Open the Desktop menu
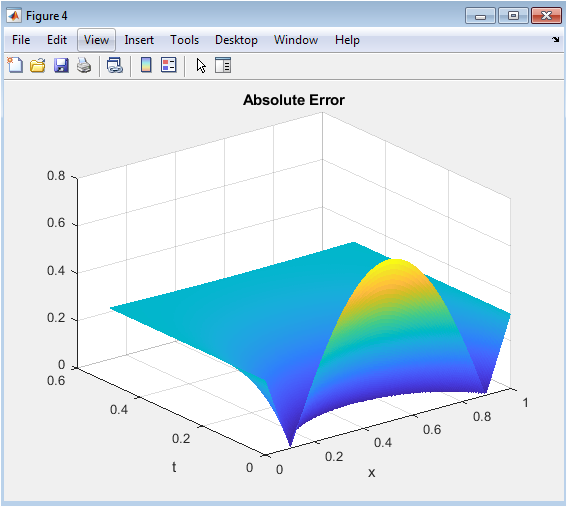567x507 pixels. (236, 40)
